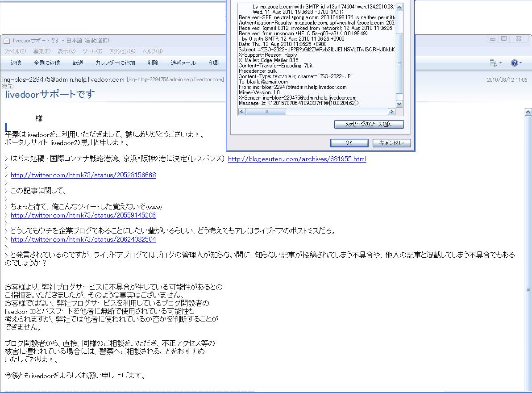Click the 転送 forward button

click(78, 63)
